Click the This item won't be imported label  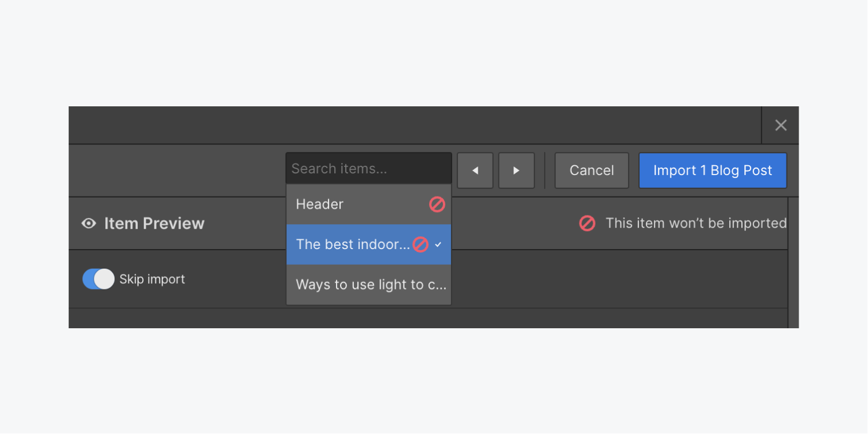pyautogui.click(x=696, y=224)
